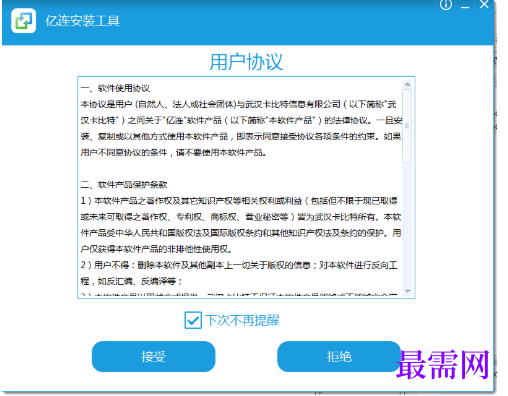This screenshot has height=396, width=508.
Task: Click the line starting 1）本软件产品之著作权
Action: pyautogui.click(x=239, y=201)
